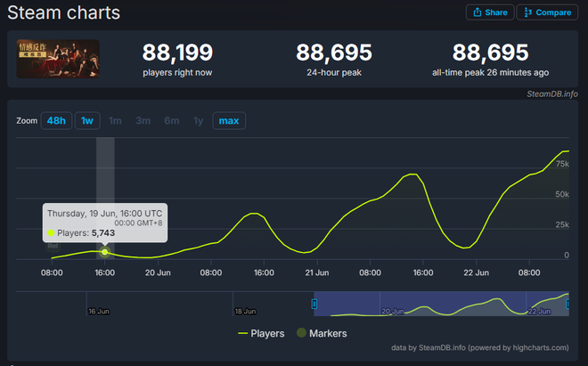Open the Compare charts button
Viewport: 588px width, 366px height.
pos(547,12)
